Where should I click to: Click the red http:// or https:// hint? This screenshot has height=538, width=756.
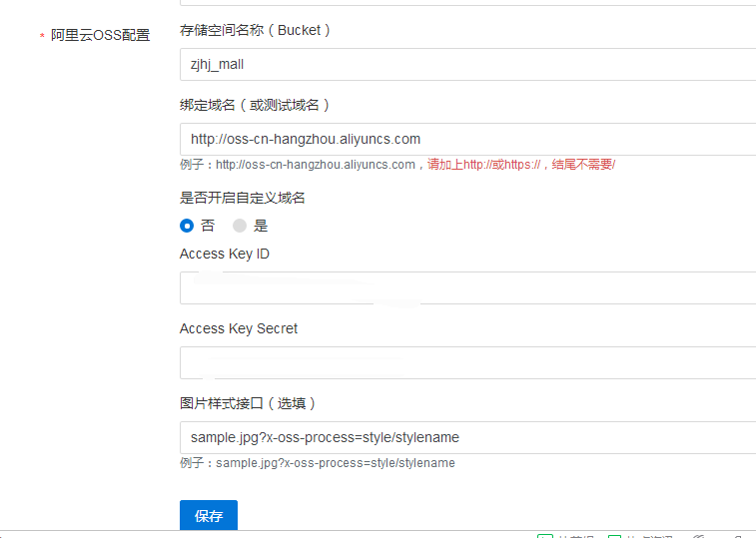coord(521,165)
